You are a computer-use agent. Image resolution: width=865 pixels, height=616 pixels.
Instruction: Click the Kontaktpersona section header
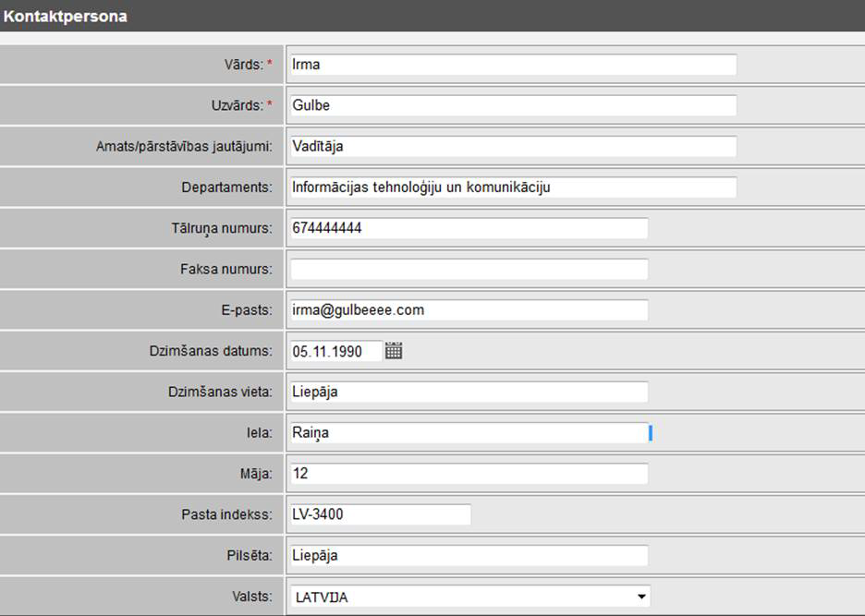point(66,16)
